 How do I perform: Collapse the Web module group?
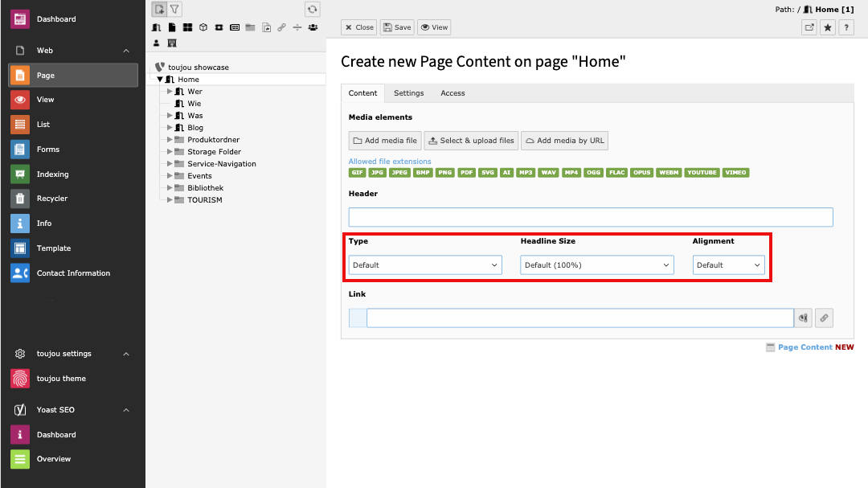(x=125, y=51)
